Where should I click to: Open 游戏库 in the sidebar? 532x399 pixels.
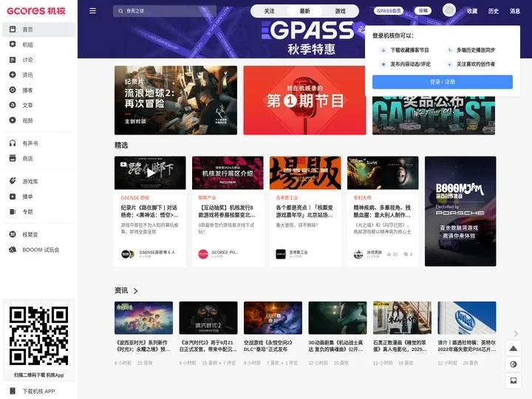coord(38,181)
